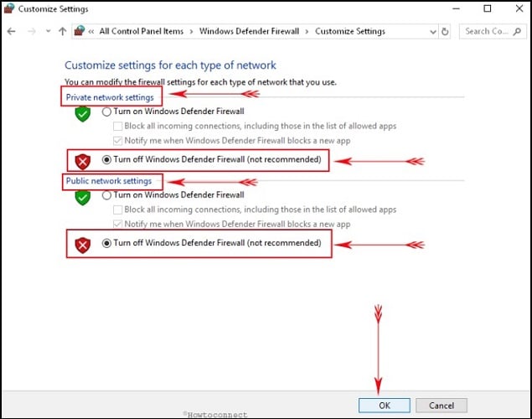Image resolution: width=532 pixels, height=419 pixels.
Task: Select Turn off Windows Defender Firewall for public network
Action: [106, 243]
